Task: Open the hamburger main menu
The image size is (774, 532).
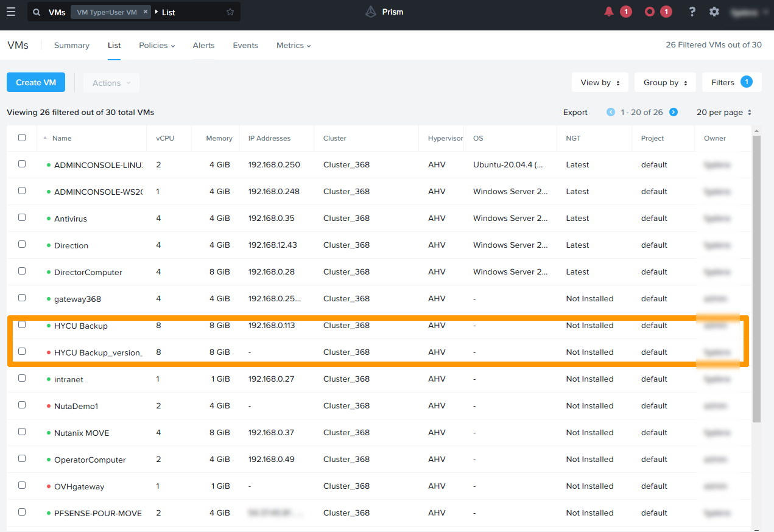Action: pos(11,12)
